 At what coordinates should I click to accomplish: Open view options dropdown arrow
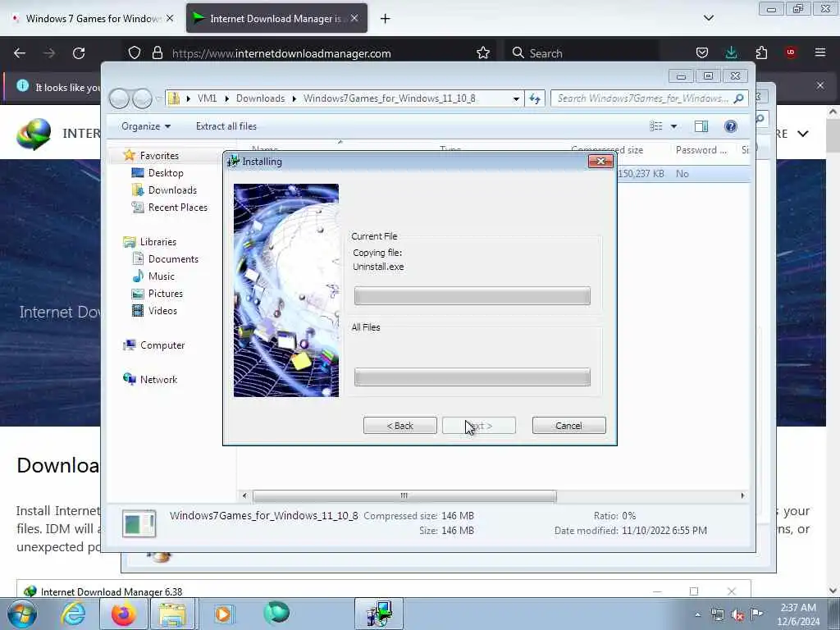(x=673, y=126)
